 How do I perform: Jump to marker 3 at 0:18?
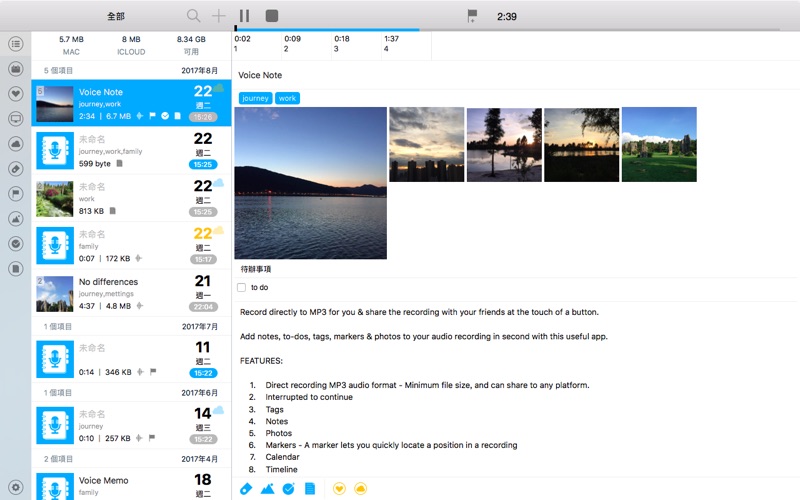coord(357,44)
